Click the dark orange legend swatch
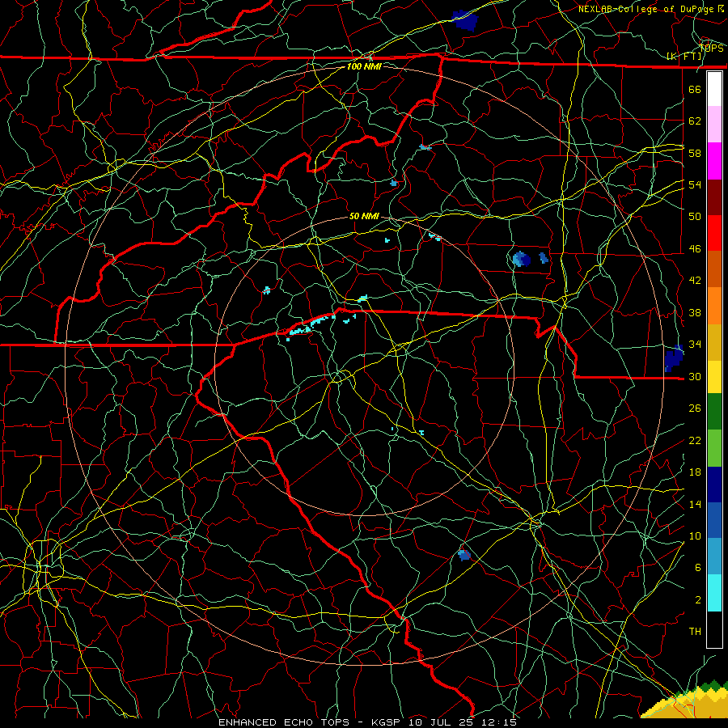The width and height of the screenshot is (728, 728). 714,269
